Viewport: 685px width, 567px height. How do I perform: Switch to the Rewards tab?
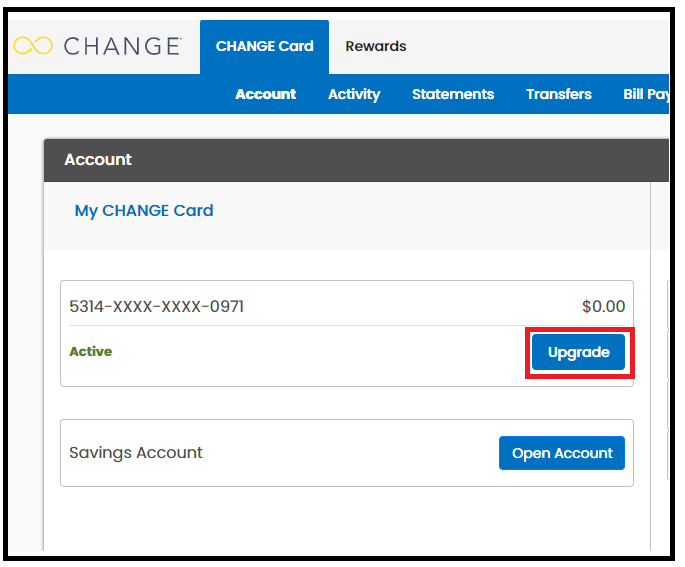pyautogui.click(x=376, y=46)
